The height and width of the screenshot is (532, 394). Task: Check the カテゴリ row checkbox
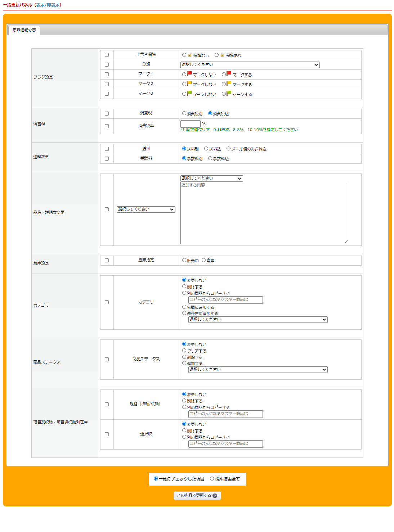[x=107, y=302]
